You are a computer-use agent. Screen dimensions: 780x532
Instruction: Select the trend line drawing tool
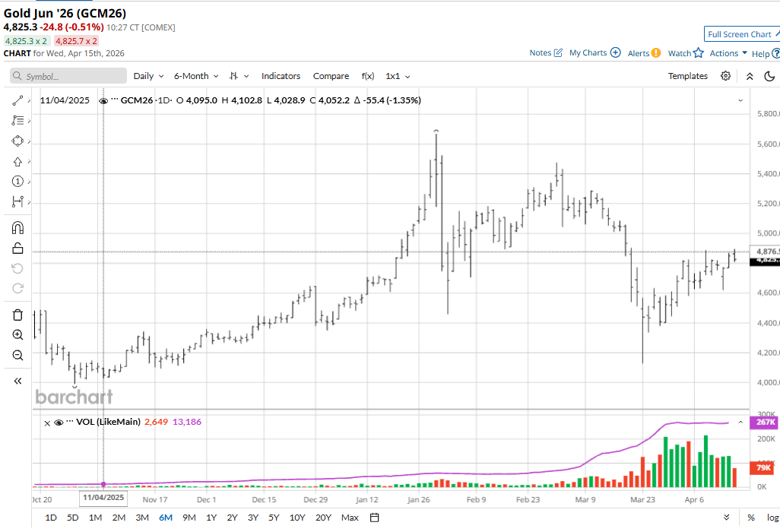click(17, 101)
